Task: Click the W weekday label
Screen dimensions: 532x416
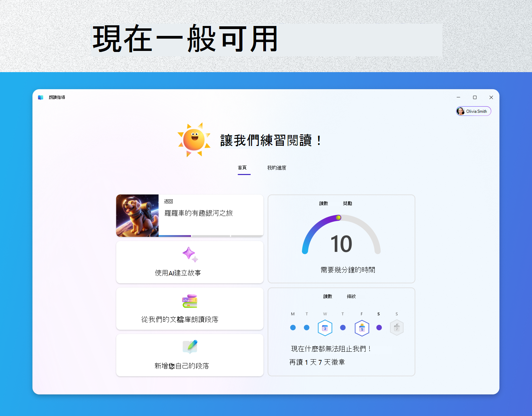Action: tap(325, 314)
